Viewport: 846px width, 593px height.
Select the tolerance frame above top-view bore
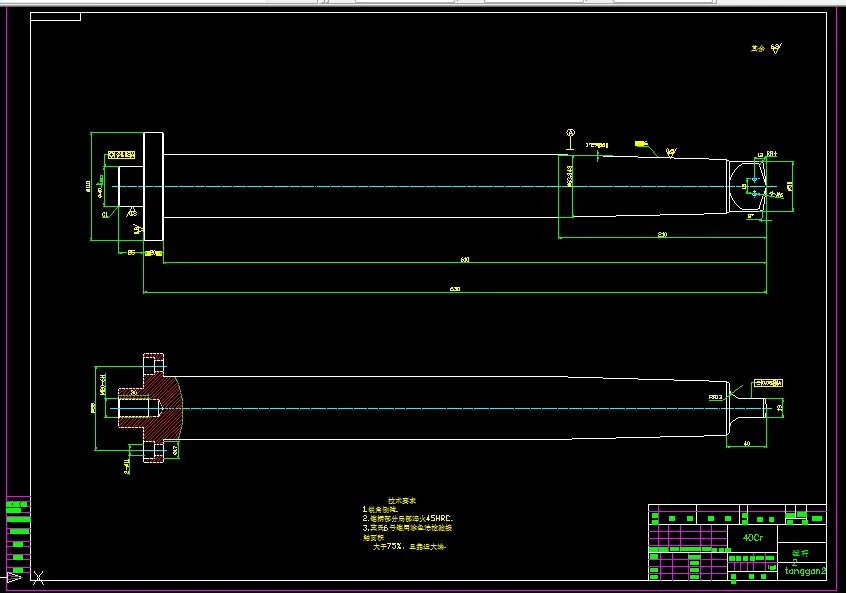121,155
